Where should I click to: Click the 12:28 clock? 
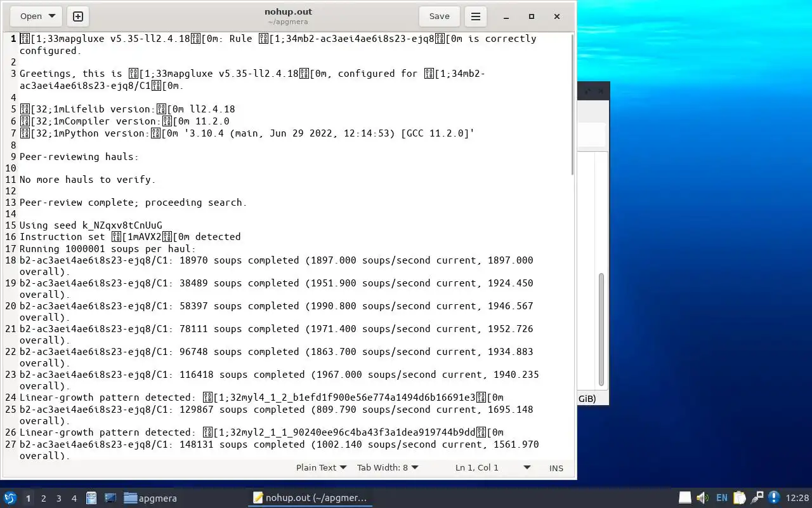pyautogui.click(x=797, y=498)
